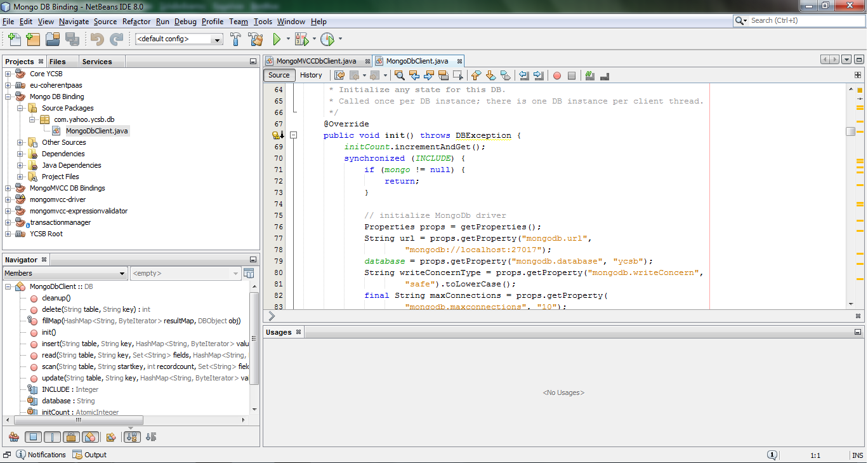Toggle bookmark icon in editor toolbar
868x463 pixels.
click(x=506, y=76)
